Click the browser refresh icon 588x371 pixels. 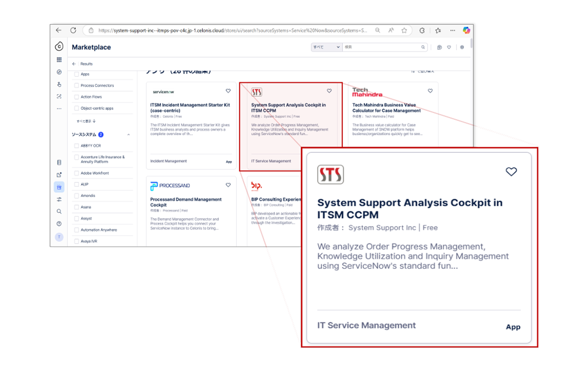pyautogui.click(x=73, y=30)
